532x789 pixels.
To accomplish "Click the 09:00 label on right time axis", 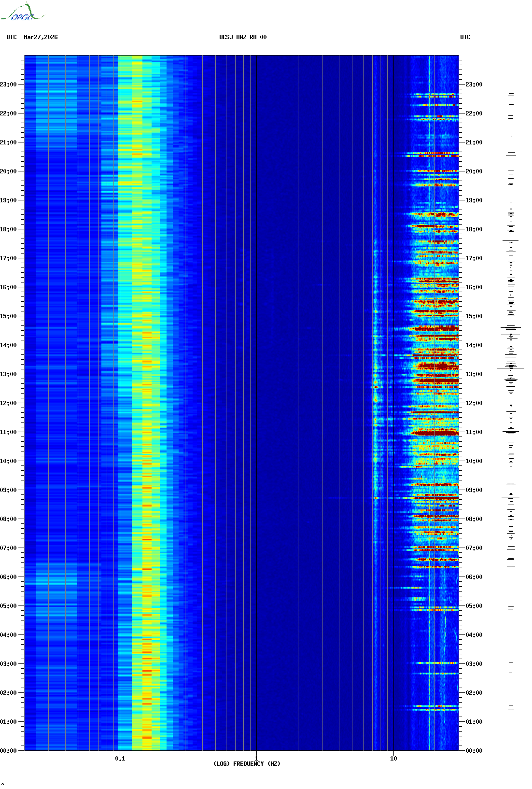I will coord(474,490).
